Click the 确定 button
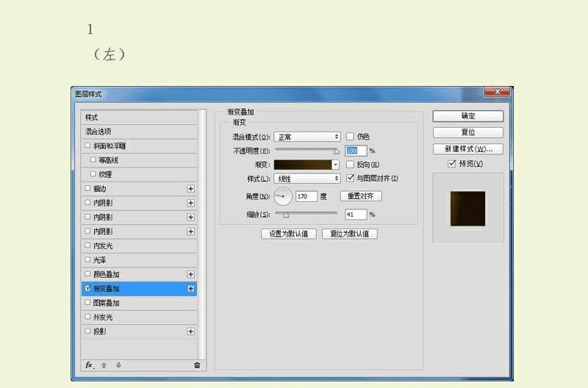This screenshot has width=588, height=388. (x=468, y=116)
